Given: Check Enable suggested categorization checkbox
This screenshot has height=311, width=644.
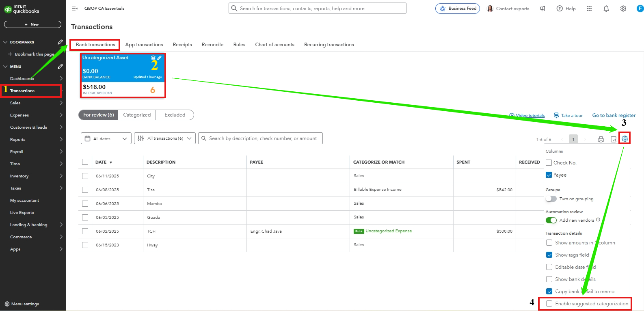Looking at the screenshot, I should 549,304.
